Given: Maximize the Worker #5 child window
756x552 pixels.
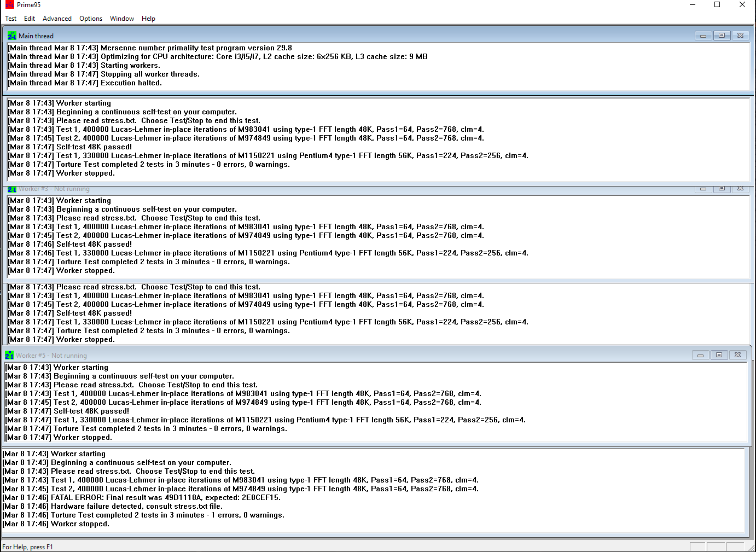Looking at the screenshot, I should pyautogui.click(x=719, y=355).
